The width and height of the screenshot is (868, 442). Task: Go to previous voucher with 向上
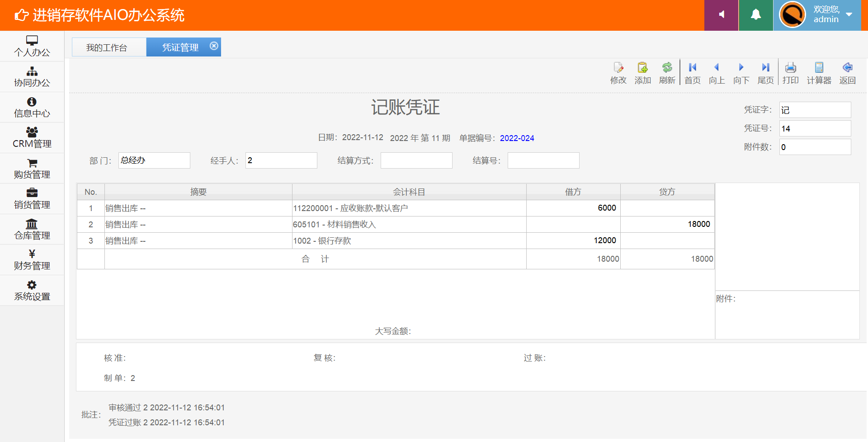(x=717, y=73)
